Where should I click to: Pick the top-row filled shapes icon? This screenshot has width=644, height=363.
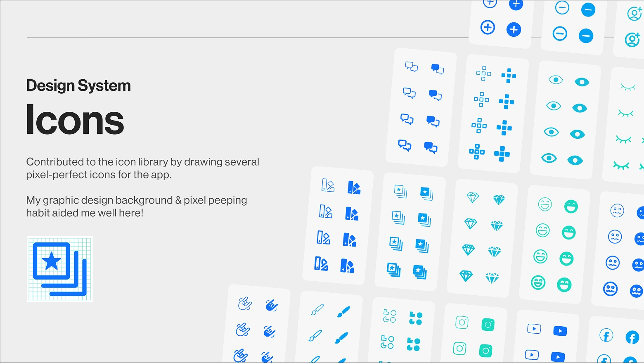[416, 318]
